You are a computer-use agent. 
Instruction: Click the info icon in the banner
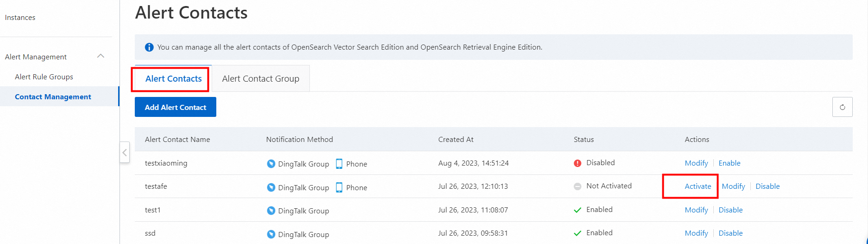[149, 47]
